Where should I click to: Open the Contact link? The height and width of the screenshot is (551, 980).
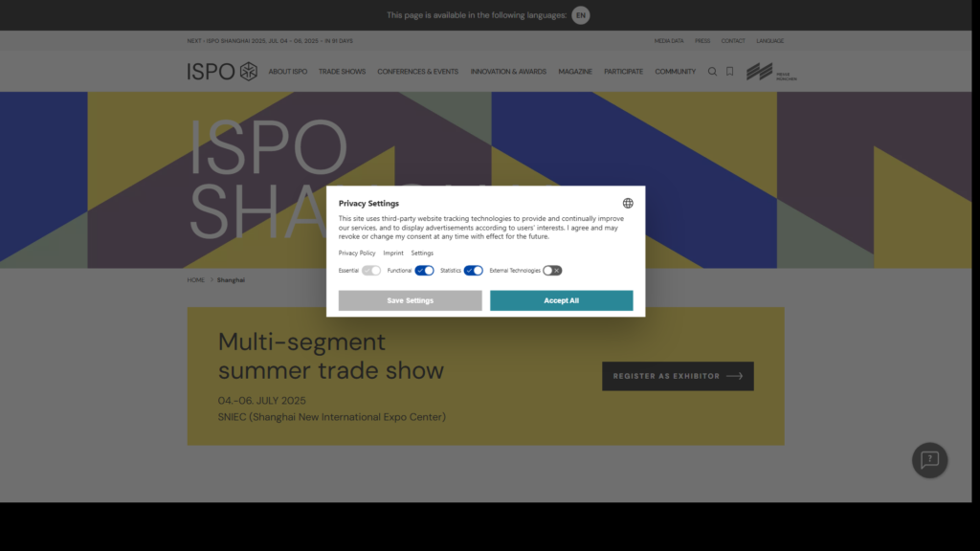pyautogui.click(x=733, y=41)
